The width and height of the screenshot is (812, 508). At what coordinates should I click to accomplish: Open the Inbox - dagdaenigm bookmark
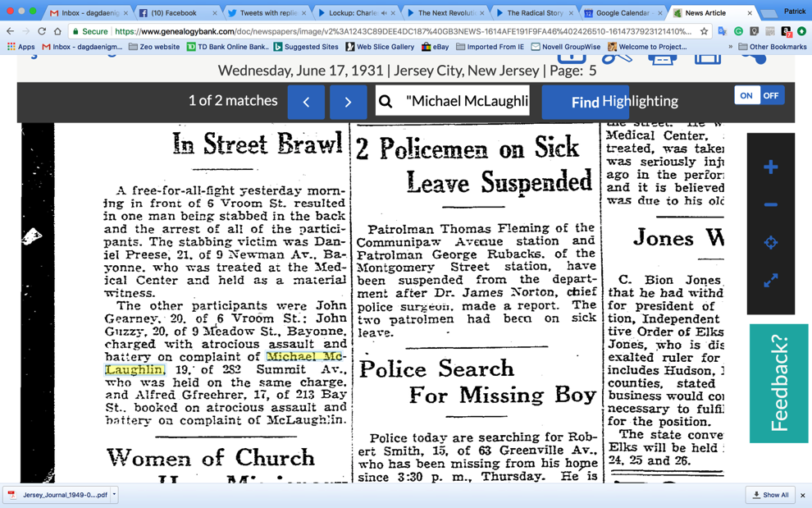82,47
